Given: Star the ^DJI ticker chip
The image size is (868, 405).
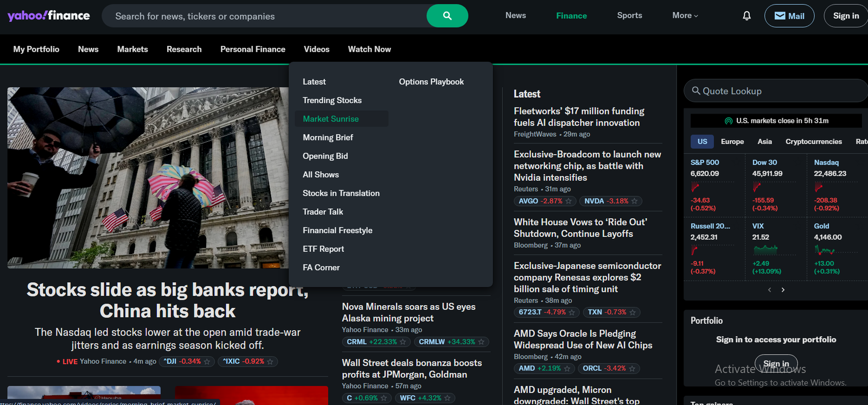Looking at the screenshot, I should pyautogui.click(x=207, y=362).
